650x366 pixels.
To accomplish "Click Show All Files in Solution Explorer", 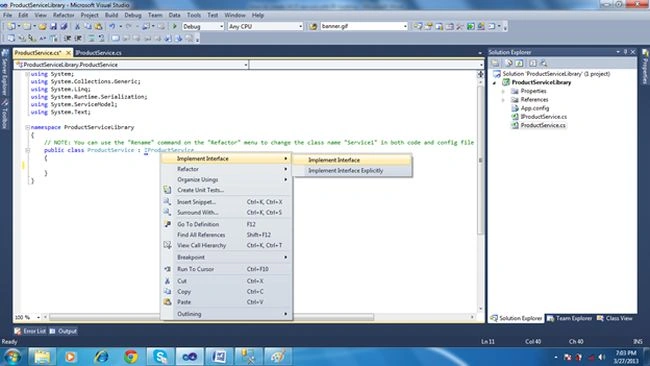I will (509, 63).
